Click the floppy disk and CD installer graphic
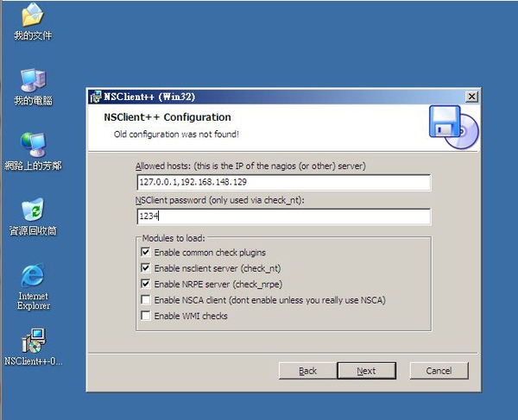This screenshot has width=518, height=420. (453, 127)
